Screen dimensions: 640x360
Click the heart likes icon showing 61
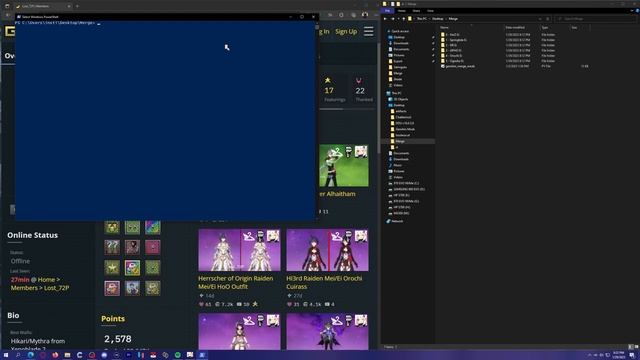(201, 304)
